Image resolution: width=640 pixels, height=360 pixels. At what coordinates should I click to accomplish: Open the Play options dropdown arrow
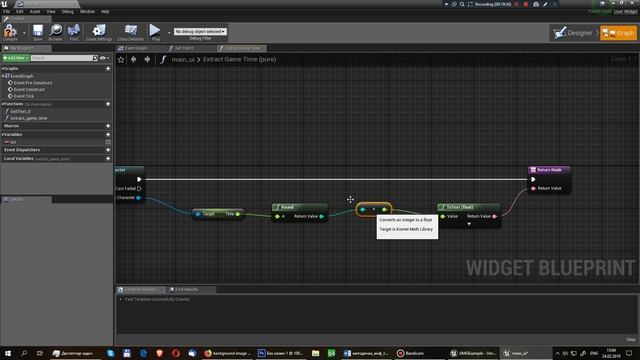click(x=169, y=33)
